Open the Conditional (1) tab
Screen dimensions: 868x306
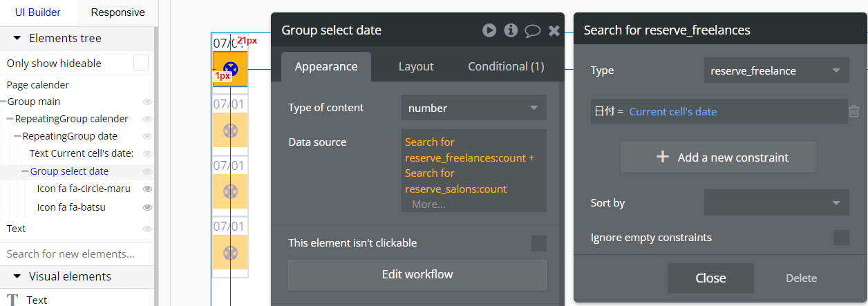(x=506, y=67)
